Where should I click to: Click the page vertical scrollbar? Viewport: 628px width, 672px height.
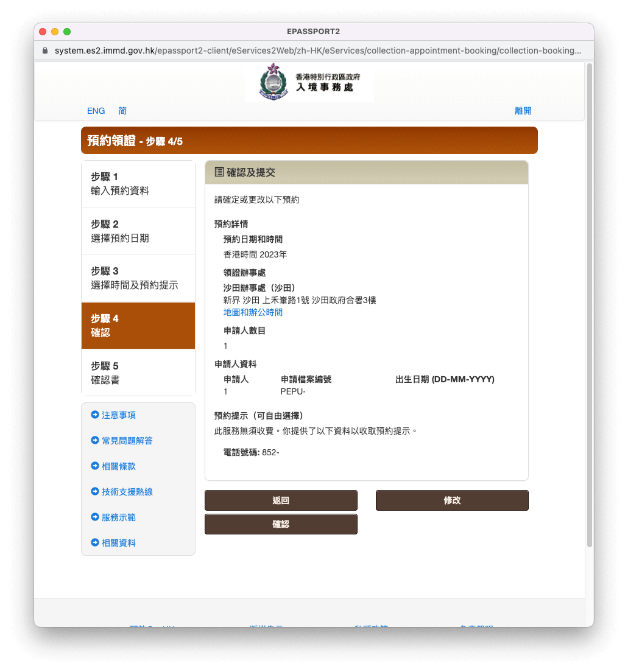[x=590, y=305]
